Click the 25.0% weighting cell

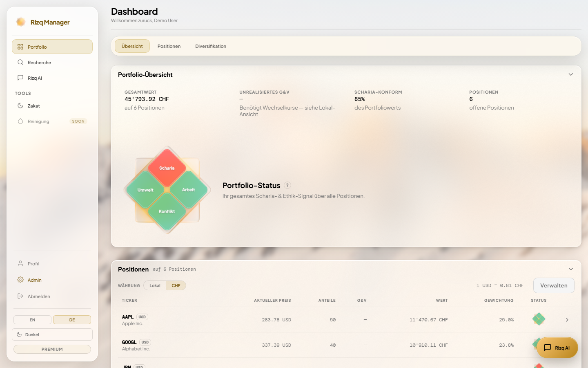506,320
